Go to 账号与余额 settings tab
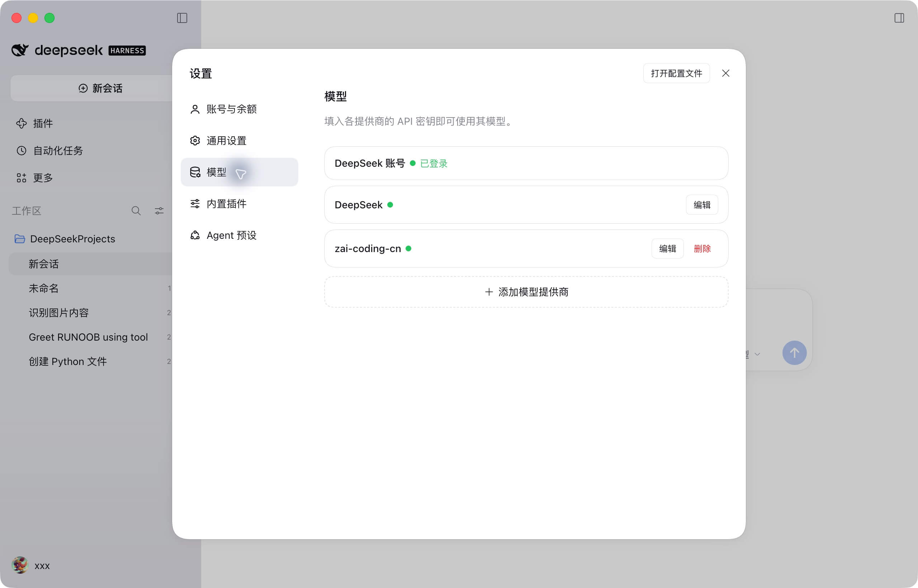Image resolution: width=918 pixels, height=588 pixels. (x=240, y=109)
